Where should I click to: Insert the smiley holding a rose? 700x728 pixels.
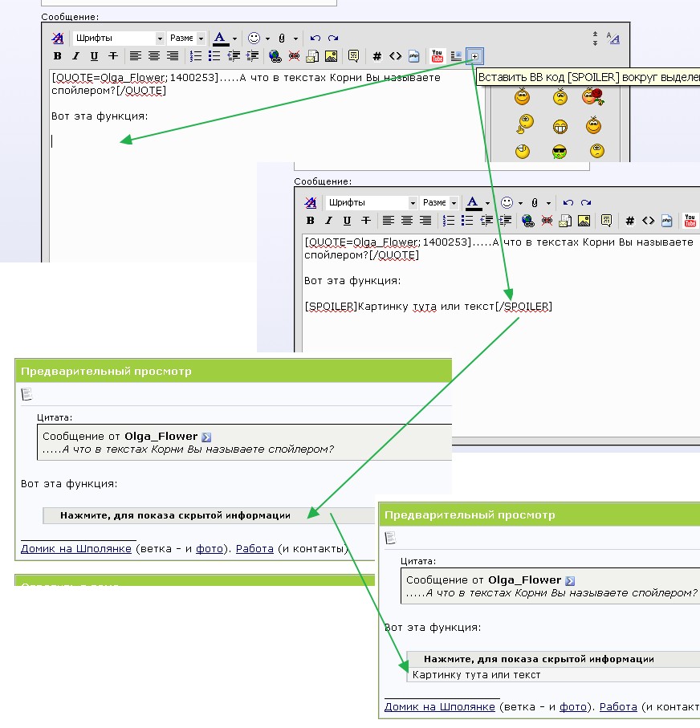point(593,96)
